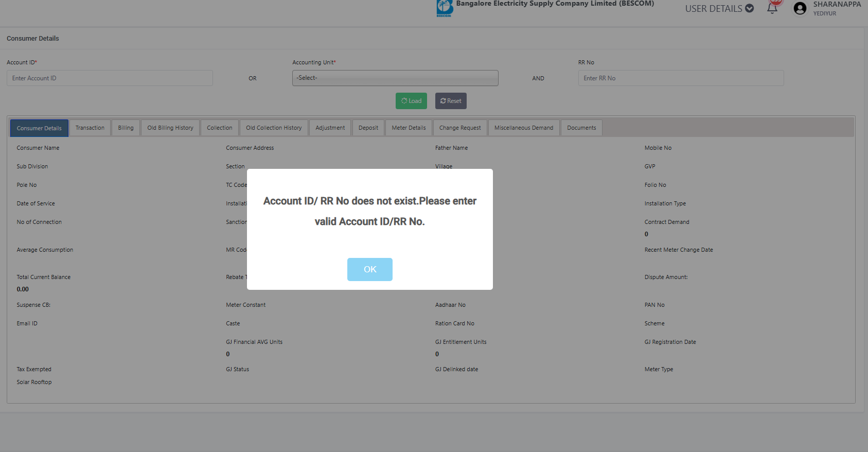Click the 'Section' label
This screenshot has height=452, width=868.
(x=235, y=166)
